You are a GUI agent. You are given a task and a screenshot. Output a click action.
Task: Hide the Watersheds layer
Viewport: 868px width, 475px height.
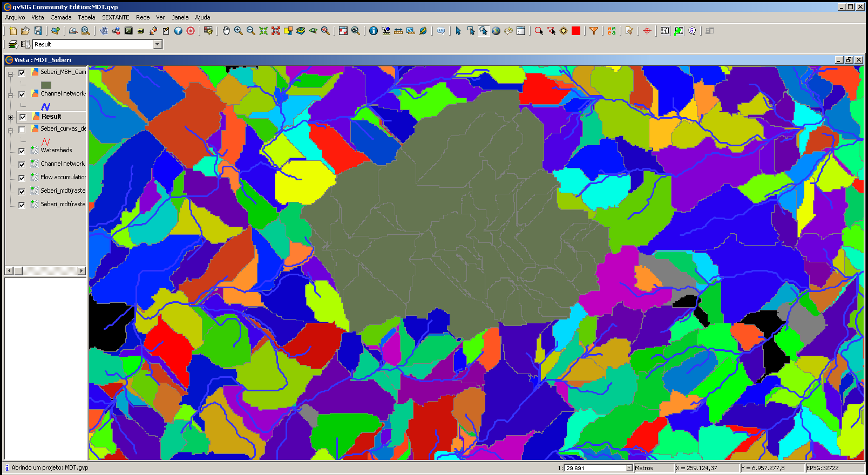point(22,151)
